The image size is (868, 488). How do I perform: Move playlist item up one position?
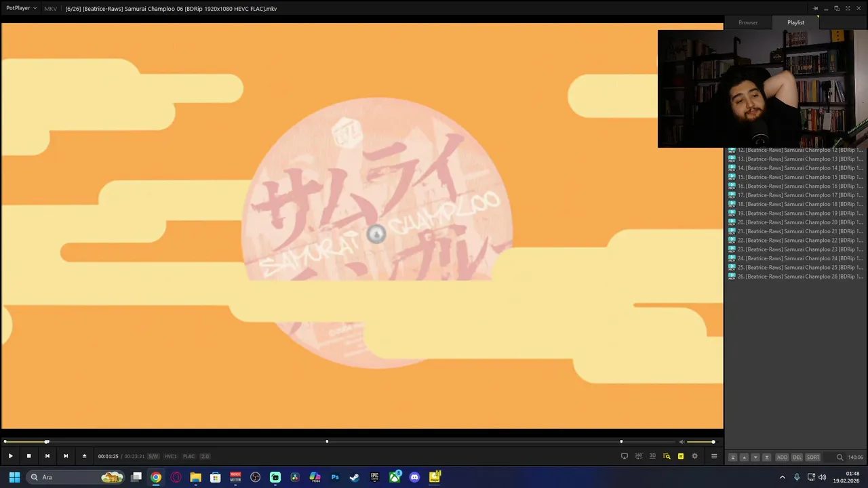pyautogui.click(x=744, y=457)
